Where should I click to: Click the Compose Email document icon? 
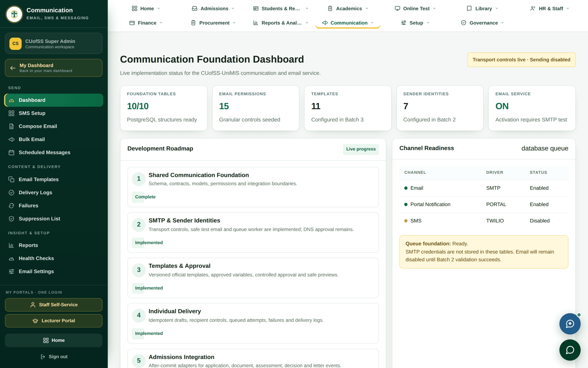(x=11, y=126)
